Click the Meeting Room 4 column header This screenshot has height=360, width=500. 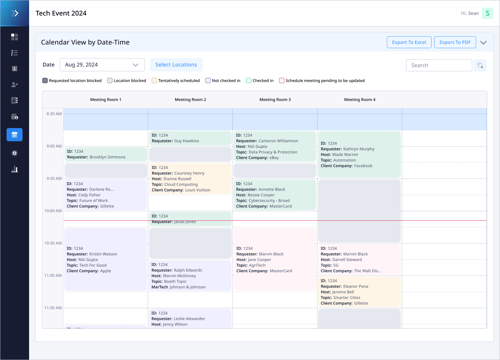pos(360,100)
